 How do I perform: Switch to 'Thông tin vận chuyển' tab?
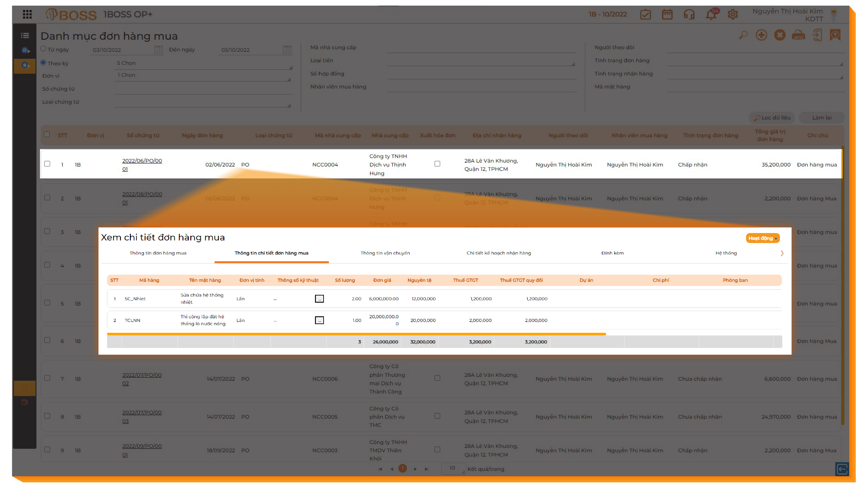pos(385,253)
